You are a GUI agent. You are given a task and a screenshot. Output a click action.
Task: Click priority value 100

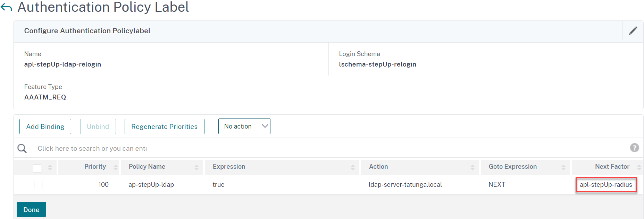103,185
